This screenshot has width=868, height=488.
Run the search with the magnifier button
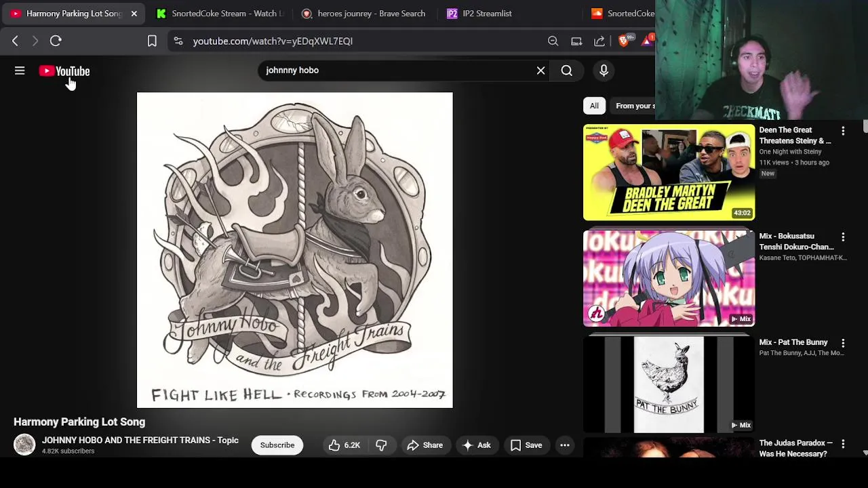[x=567, y=70]
